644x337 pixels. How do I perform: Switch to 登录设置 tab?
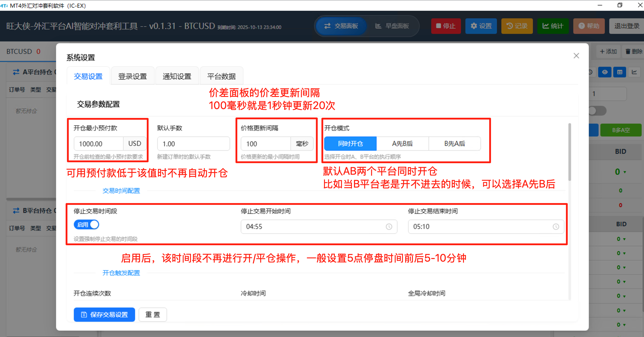pos(132,76)
